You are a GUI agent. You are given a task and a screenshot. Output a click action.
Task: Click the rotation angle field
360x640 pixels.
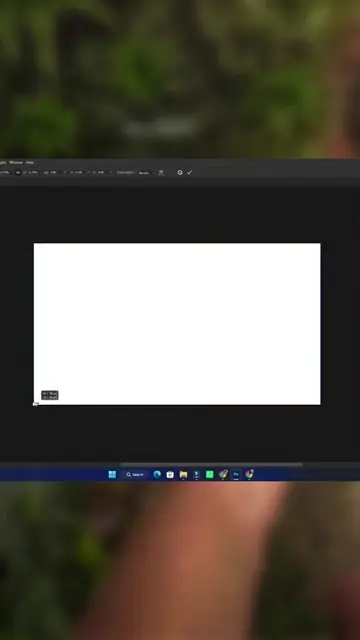[55, 173]
